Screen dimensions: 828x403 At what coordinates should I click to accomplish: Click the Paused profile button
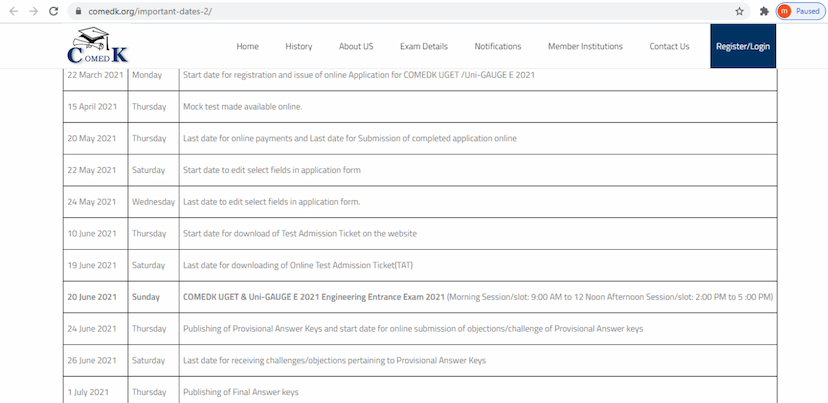798,11
